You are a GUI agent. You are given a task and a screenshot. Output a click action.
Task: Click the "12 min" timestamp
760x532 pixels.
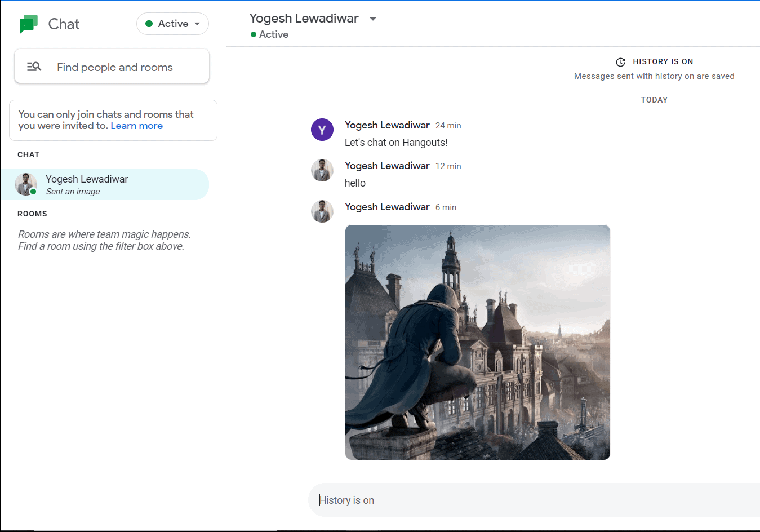click(x=448, y=166)
